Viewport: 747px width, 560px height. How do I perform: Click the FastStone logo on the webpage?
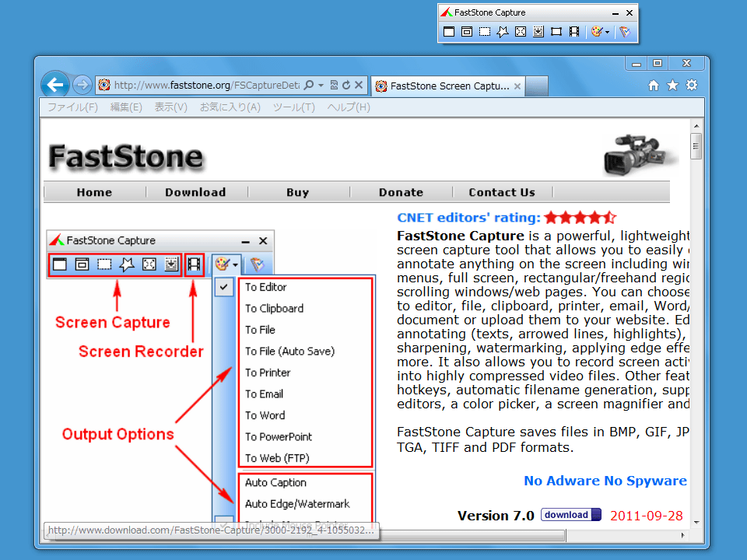click(126, 156)
